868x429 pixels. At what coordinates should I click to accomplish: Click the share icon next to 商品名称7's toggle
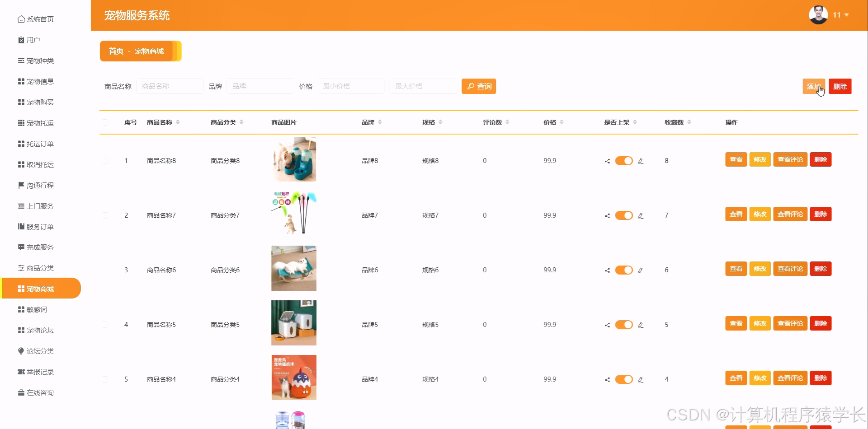tap(607, 215)
